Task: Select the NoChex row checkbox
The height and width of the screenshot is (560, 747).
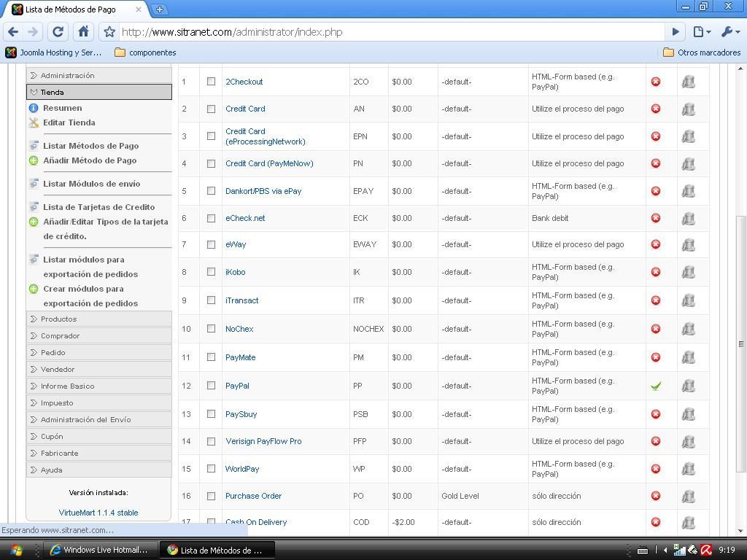Action: click(211, 329)
